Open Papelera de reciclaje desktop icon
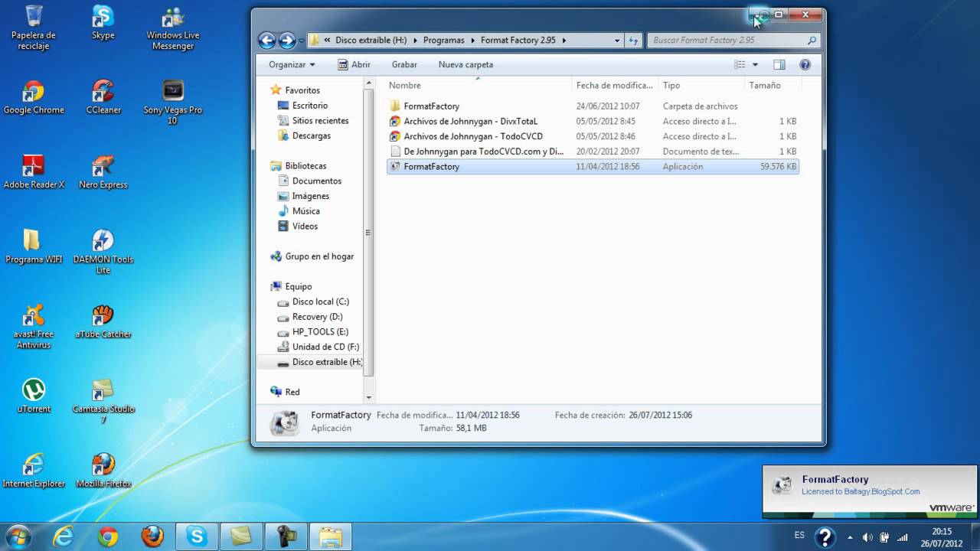The height and width of the screenshot is (551, 980). click(x=34, y=28)
